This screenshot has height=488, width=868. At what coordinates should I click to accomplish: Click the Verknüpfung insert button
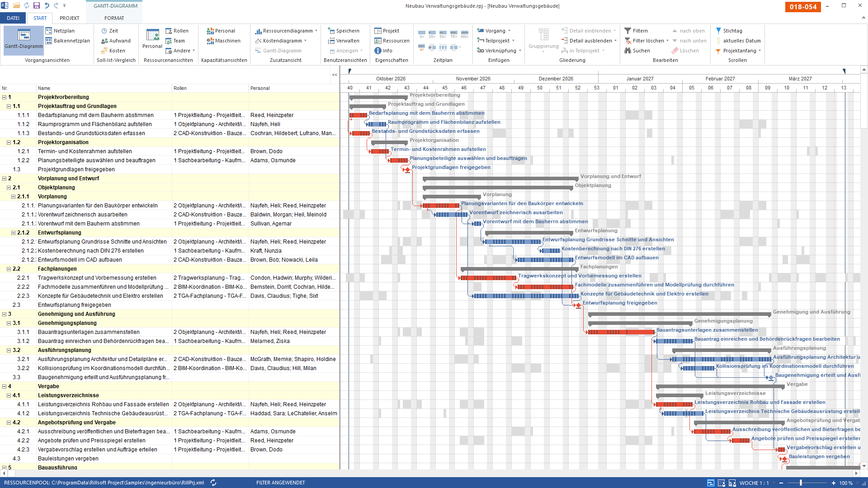[x=499, y=51]
